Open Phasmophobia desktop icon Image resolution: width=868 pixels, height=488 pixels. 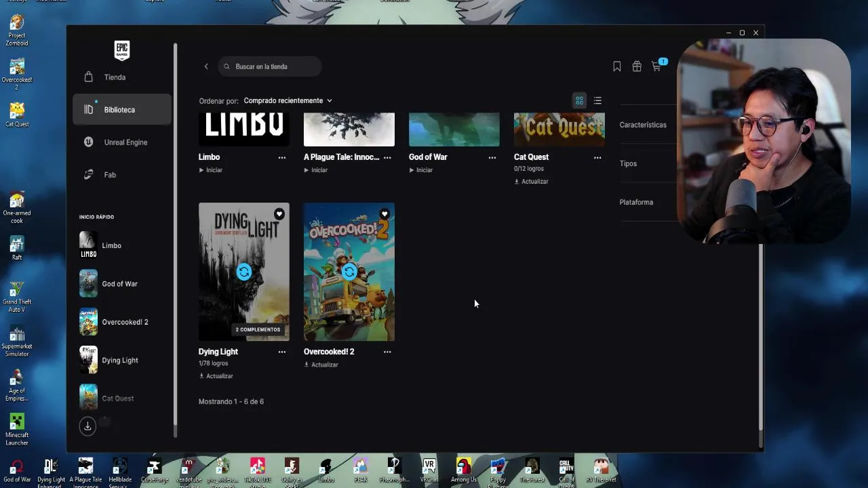click(394, 471)
